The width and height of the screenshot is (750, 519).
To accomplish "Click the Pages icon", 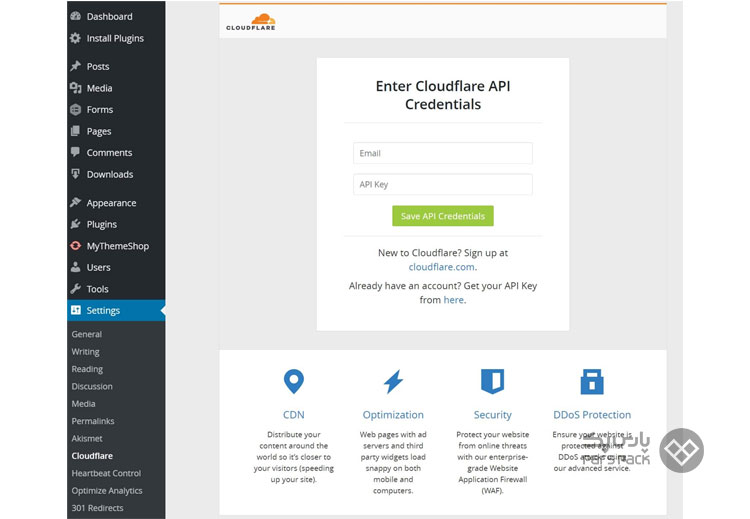I will 75,131.
